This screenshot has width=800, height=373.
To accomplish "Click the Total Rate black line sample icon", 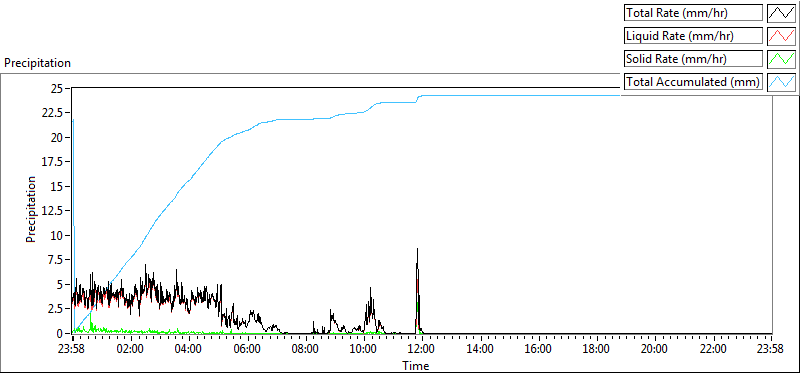I will click(x=781, y=12).
